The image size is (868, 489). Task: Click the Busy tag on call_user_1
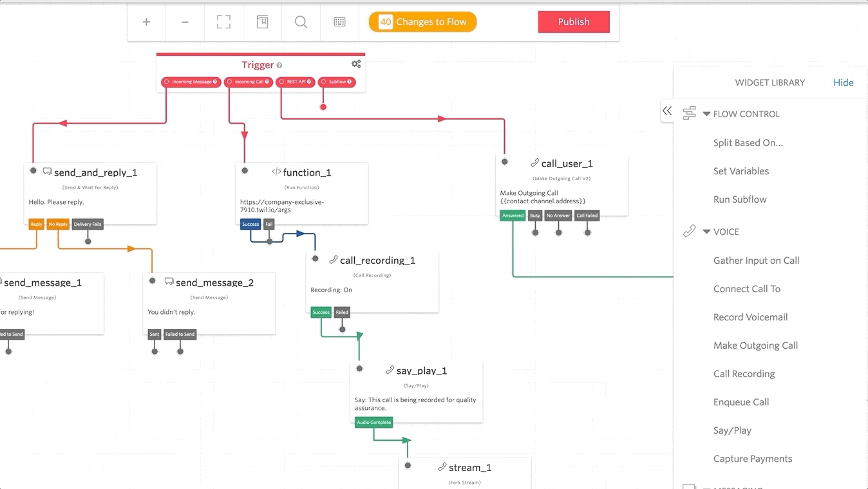point(535,216)
